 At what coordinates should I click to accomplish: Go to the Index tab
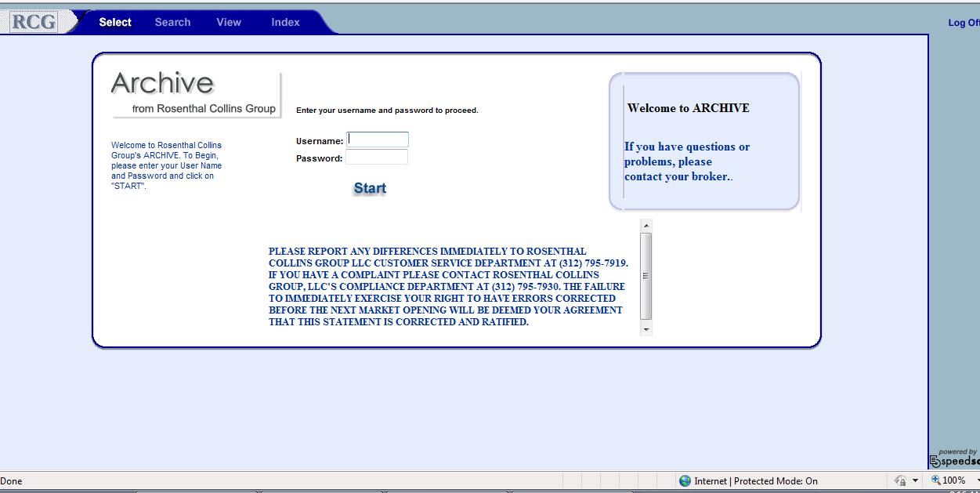pyautogui.click(x=285, y=22)
